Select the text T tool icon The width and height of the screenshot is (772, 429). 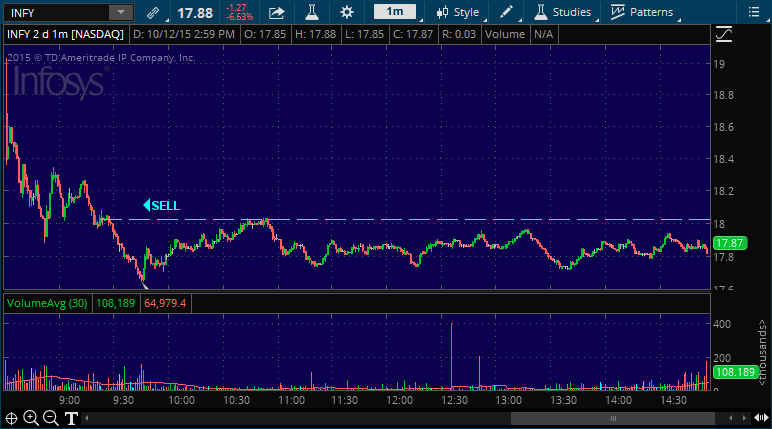click(x=71, y=419)
